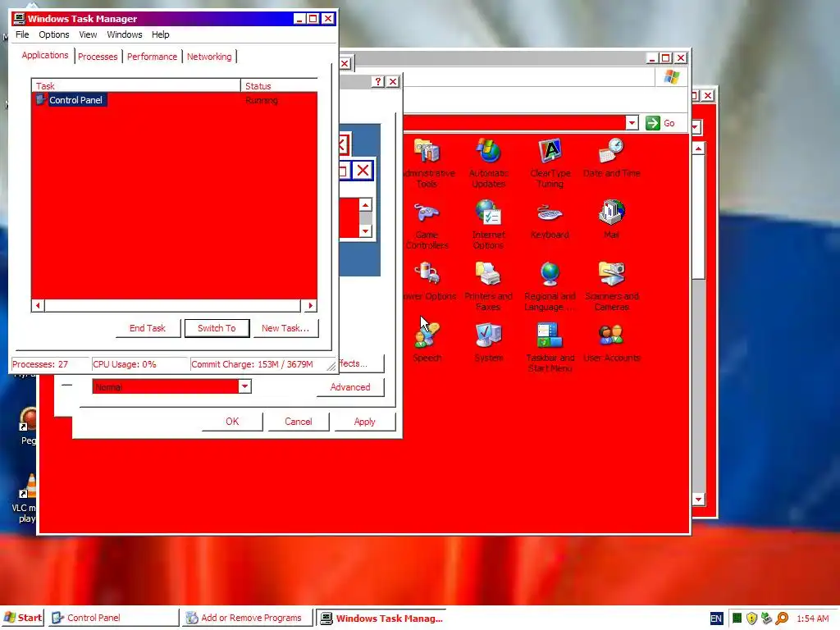Open ClearType Tuning icon
Screen dimensions: 840x630
[x=550, y=163]
